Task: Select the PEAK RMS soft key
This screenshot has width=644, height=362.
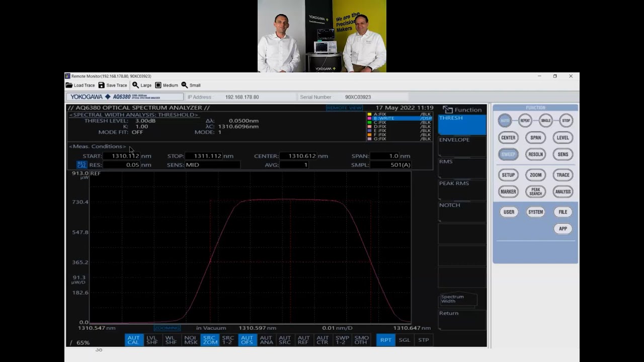Action: 462,190
